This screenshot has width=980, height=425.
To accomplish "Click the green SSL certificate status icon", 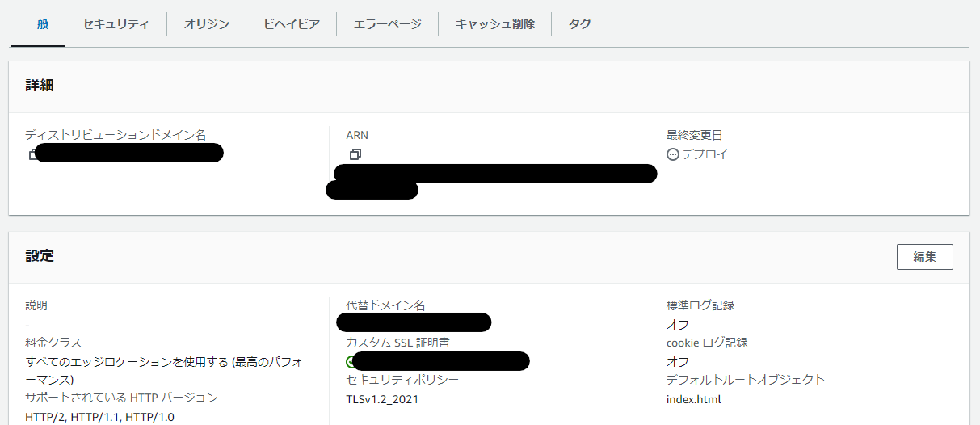I will pyautogui.click(x=351, y=361).
